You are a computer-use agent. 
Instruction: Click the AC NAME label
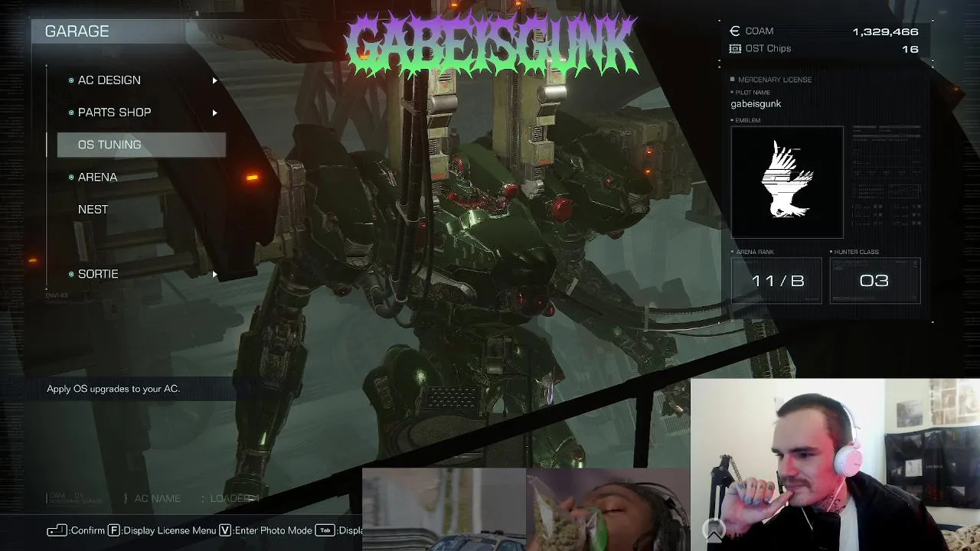click(158, 499)
